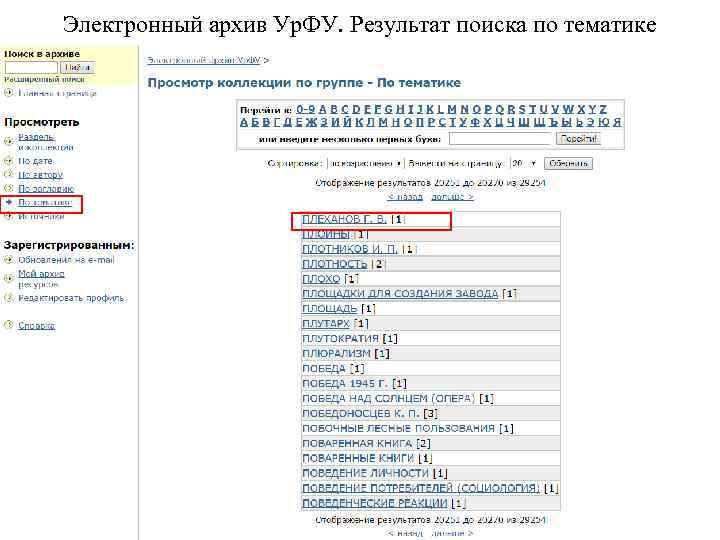Browse the archive by Источники

(41, 216)
